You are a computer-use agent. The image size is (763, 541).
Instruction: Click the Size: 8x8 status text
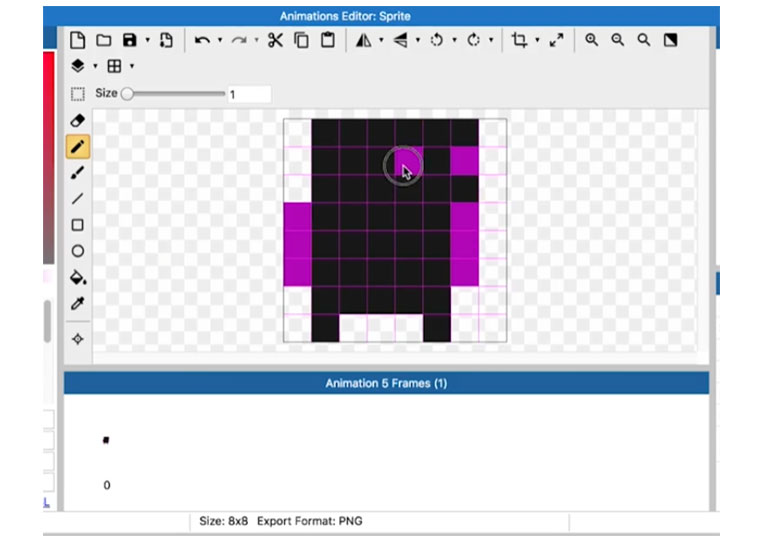point(223,521)
